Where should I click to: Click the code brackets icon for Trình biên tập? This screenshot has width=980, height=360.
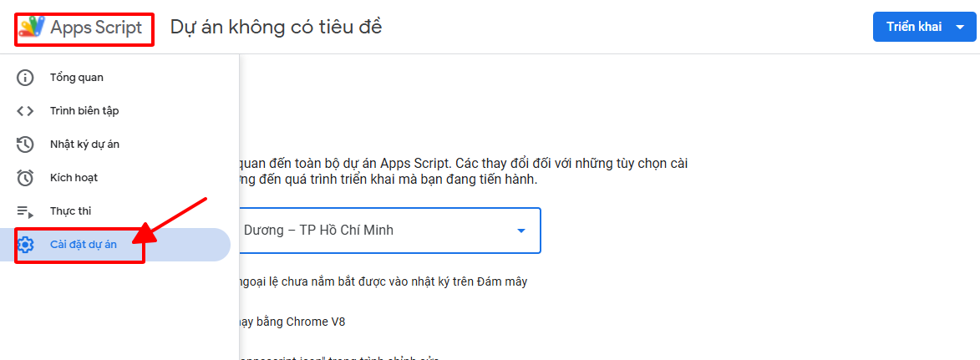25,111
